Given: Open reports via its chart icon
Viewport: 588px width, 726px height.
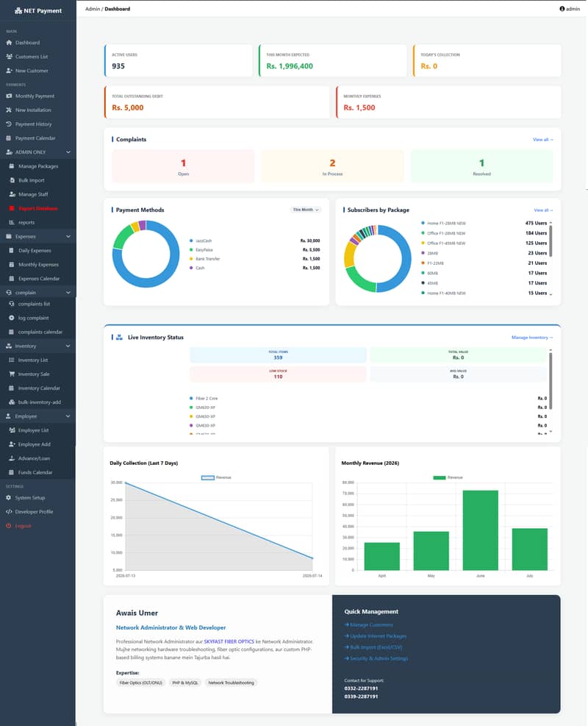Looking at the screenshot, I should pyautogui.click(x=12, y=222).
